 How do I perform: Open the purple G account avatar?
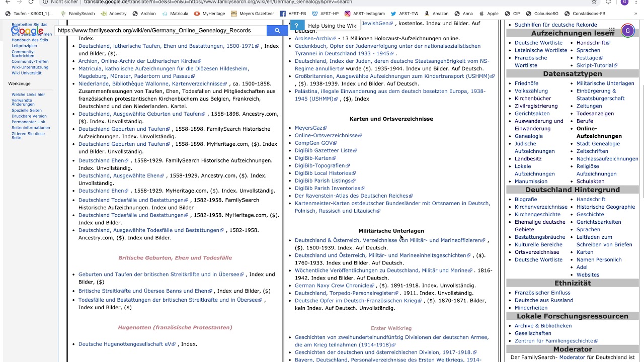[627, 31]
